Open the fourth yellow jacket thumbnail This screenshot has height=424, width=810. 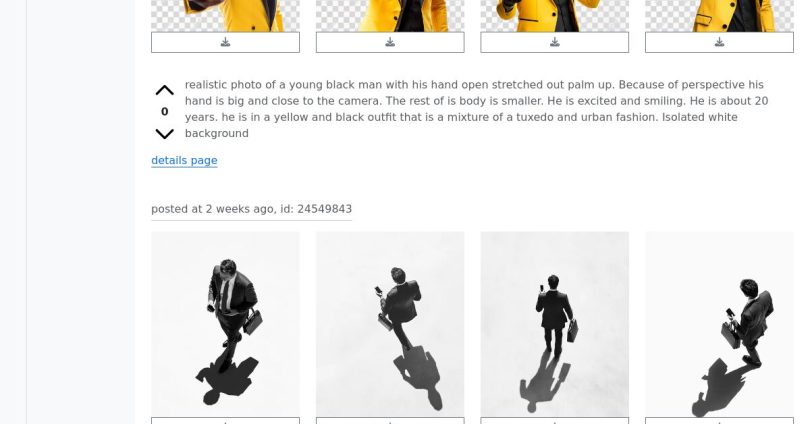pyautogui.click(x=719, y=15)
